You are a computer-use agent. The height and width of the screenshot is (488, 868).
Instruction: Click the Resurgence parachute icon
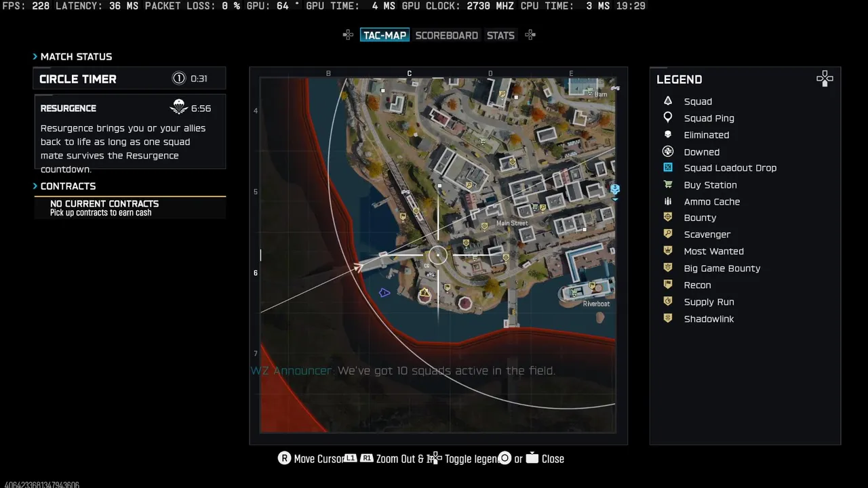(178, 108)
